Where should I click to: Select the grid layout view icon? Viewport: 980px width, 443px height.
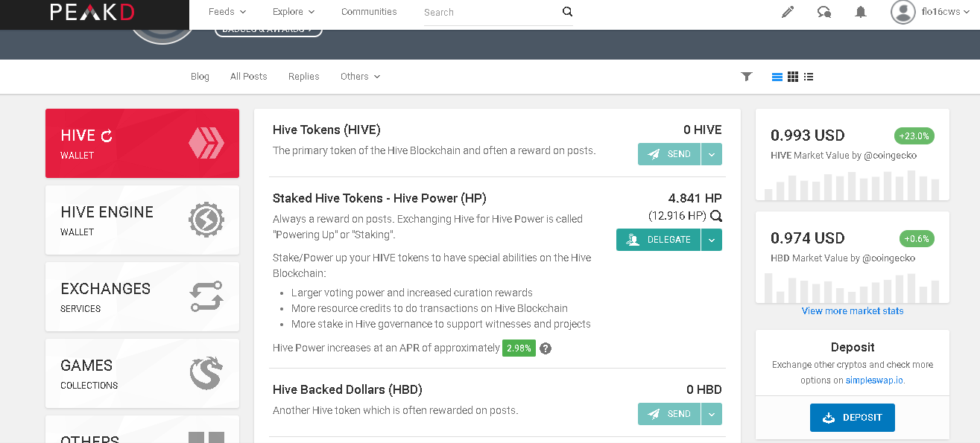793,77
